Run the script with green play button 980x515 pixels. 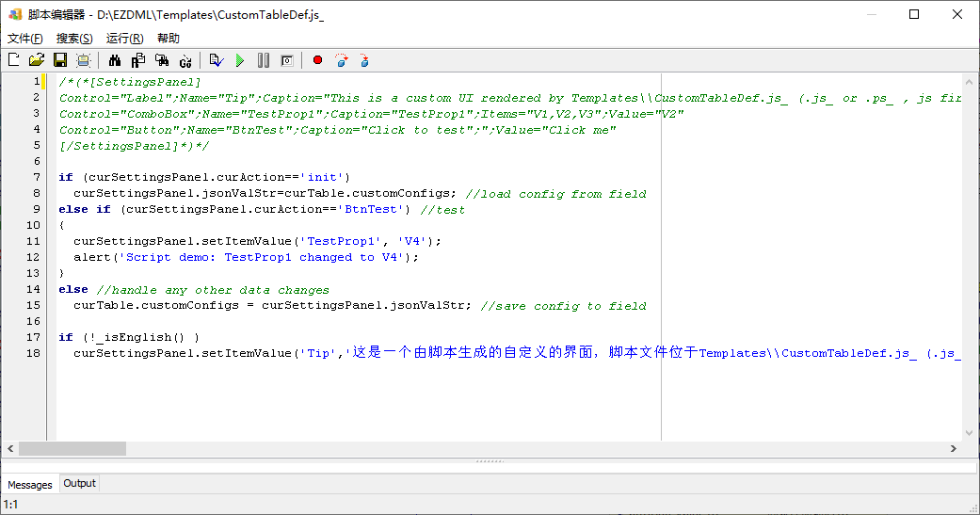pyautogui.click(x=240, y=60)
